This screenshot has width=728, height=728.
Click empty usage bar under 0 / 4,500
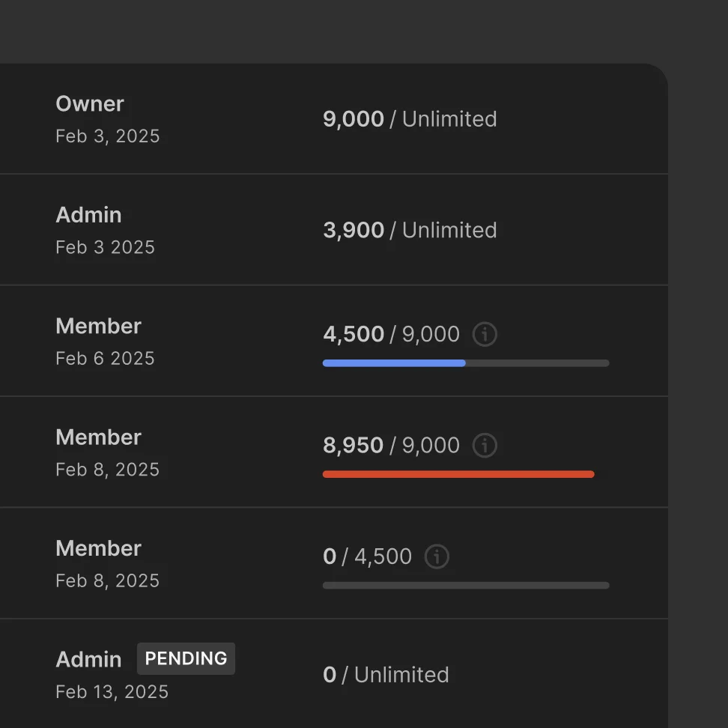tap(465, 586)
